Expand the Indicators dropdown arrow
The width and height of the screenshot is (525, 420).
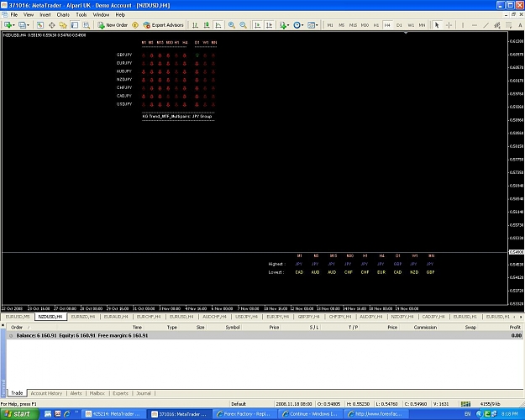pos(288,25)
